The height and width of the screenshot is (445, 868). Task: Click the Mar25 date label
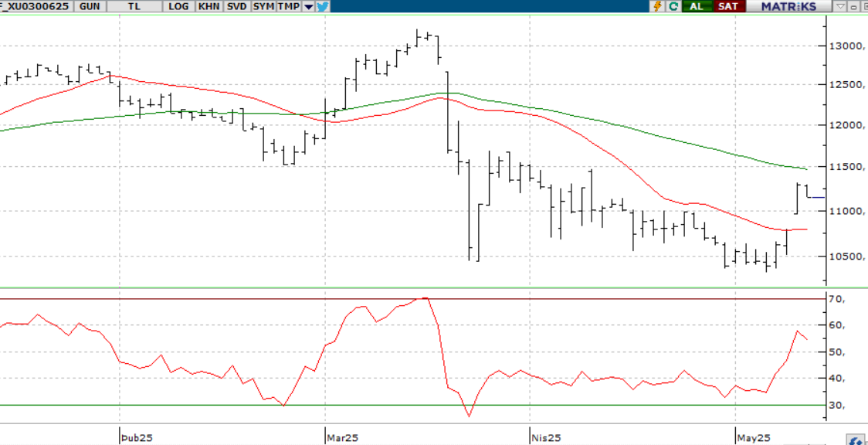343,438
